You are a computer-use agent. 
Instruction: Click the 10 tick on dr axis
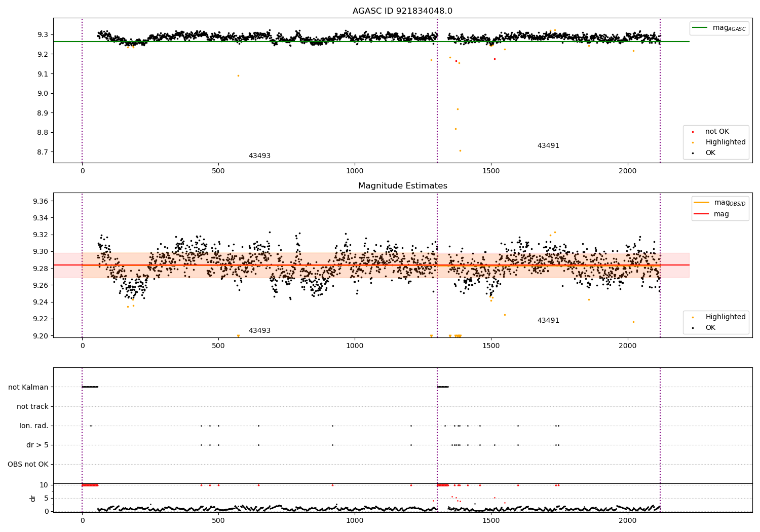pos(44,485)
